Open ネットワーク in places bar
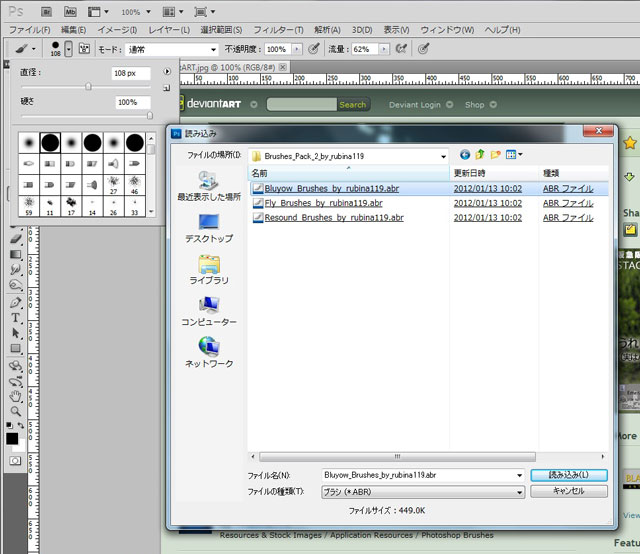Viewport: 640px width, 554px height. pyautogui.click(x=209, y=353)
